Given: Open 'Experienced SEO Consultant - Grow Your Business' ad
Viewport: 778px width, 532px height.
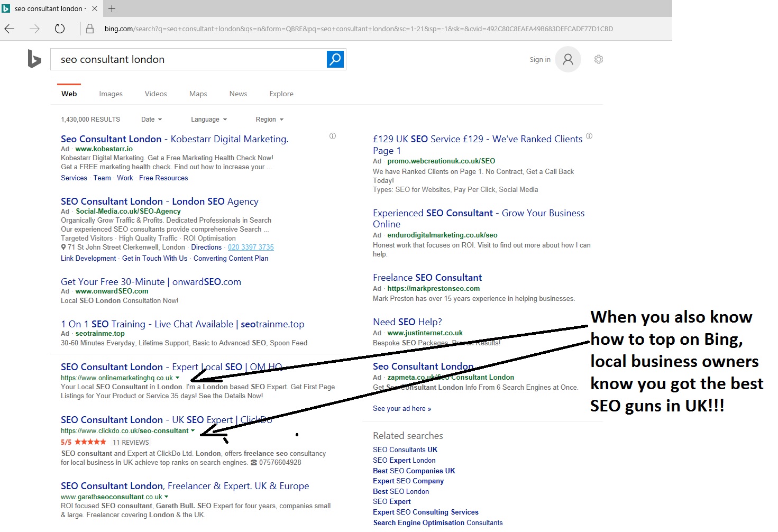Looking at the screenshot, I should pyautogui.click(x=479, y=218).
